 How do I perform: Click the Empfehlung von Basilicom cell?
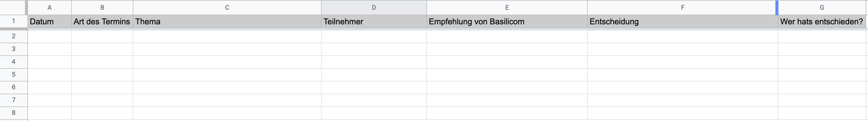coord(507,22)
